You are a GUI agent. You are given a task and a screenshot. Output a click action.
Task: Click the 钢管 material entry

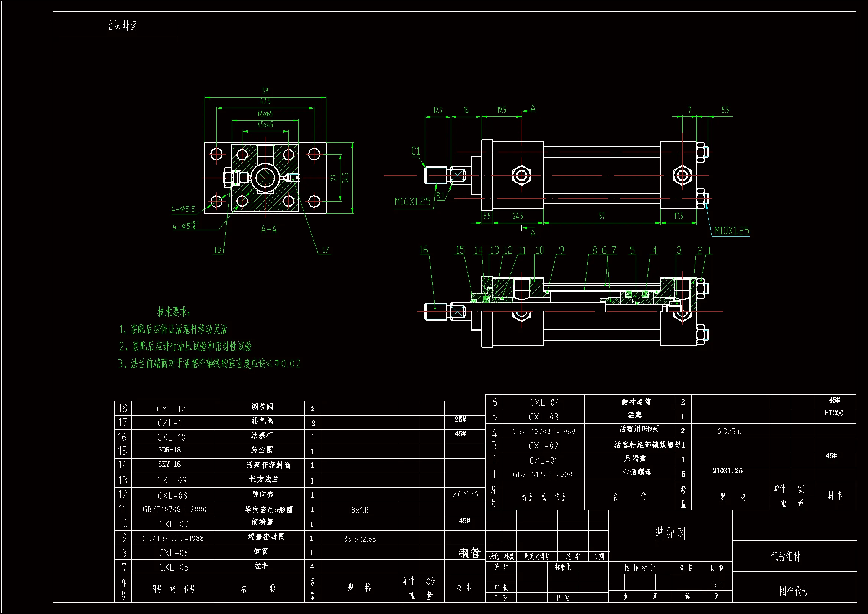(x=469, y=553)
